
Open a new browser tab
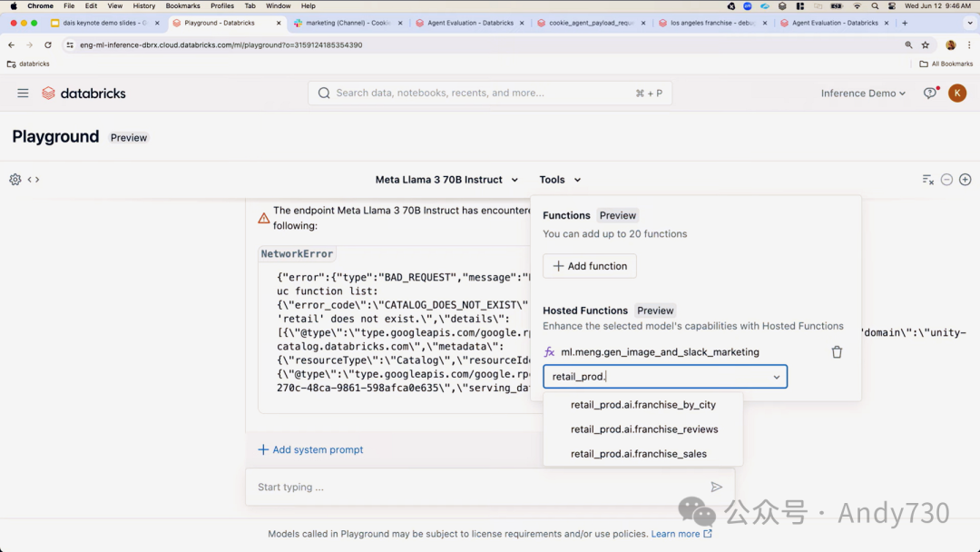click(905, 23)
